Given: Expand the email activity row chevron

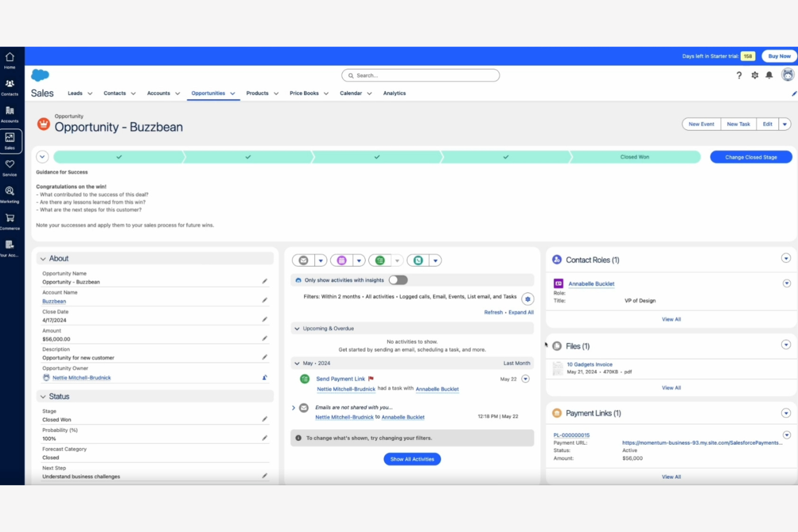Looking at the screenshot, I should [293, 408].
